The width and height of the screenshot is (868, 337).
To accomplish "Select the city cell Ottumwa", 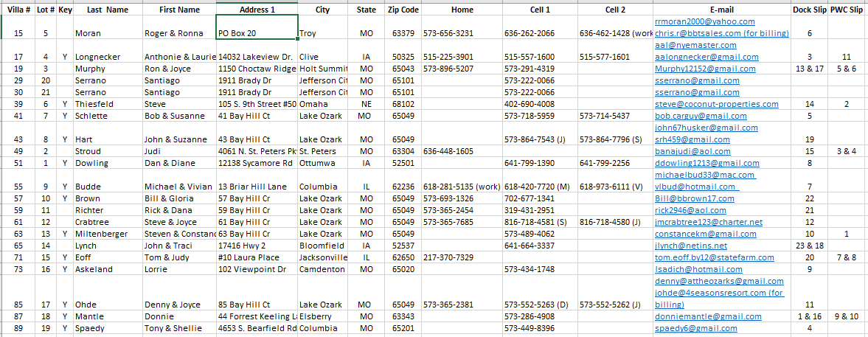I will coord(322,163).
